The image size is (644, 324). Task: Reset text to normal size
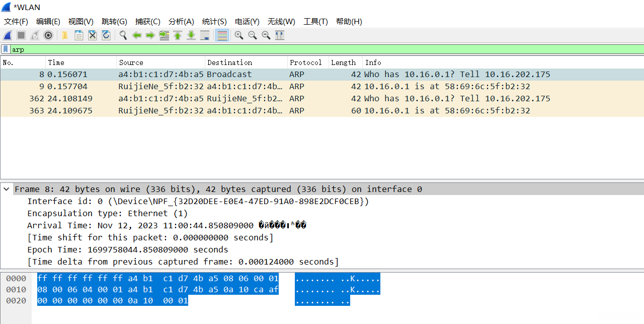(x=266, y=35)
